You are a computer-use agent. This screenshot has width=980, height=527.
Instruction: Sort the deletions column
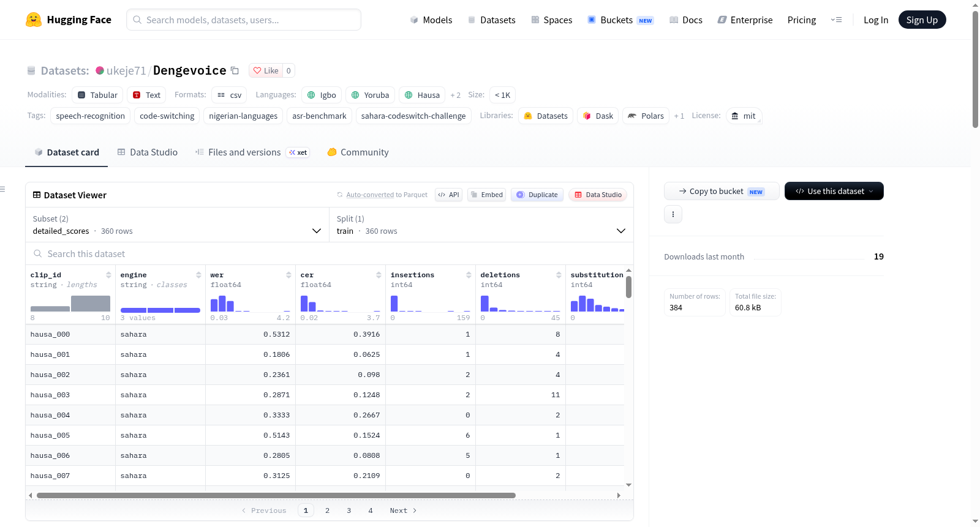[559, 275]
